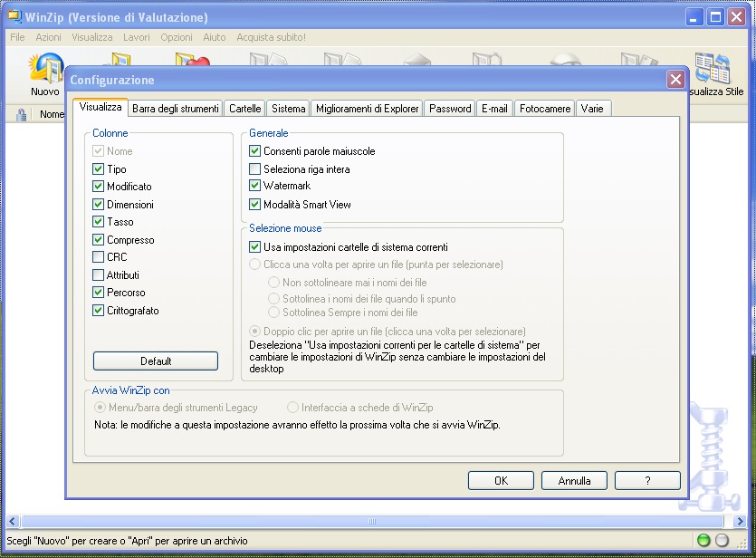Select the Miglioramenti di Explorer tab
The image size is (756, 558).
tap(367, 109)
